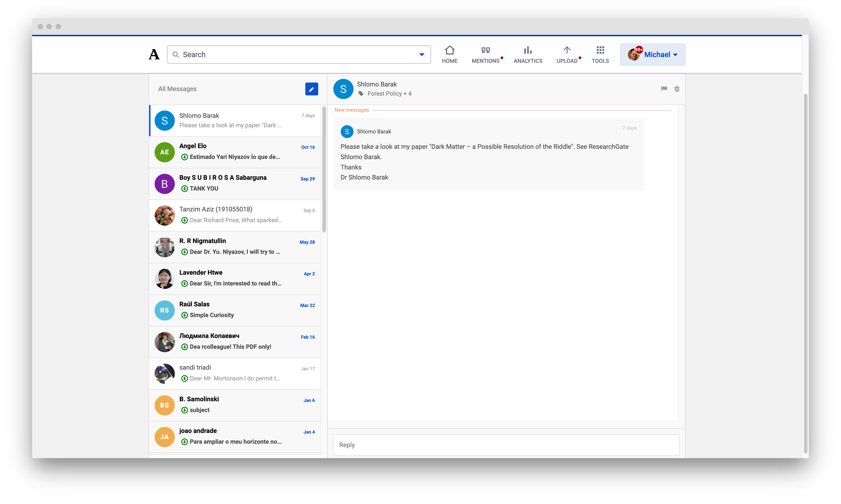Click the 'All Messages' heading
Screen dimensions: 841x504
177,89
